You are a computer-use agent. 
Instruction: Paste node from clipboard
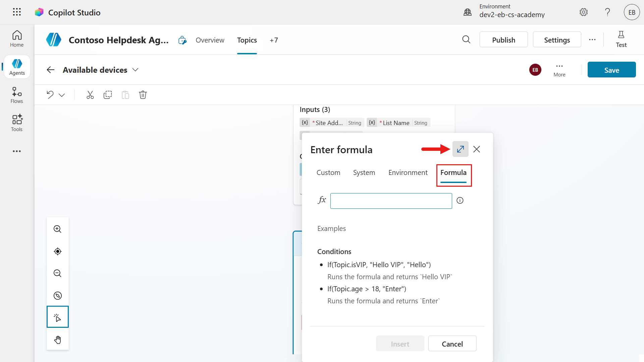125,95
